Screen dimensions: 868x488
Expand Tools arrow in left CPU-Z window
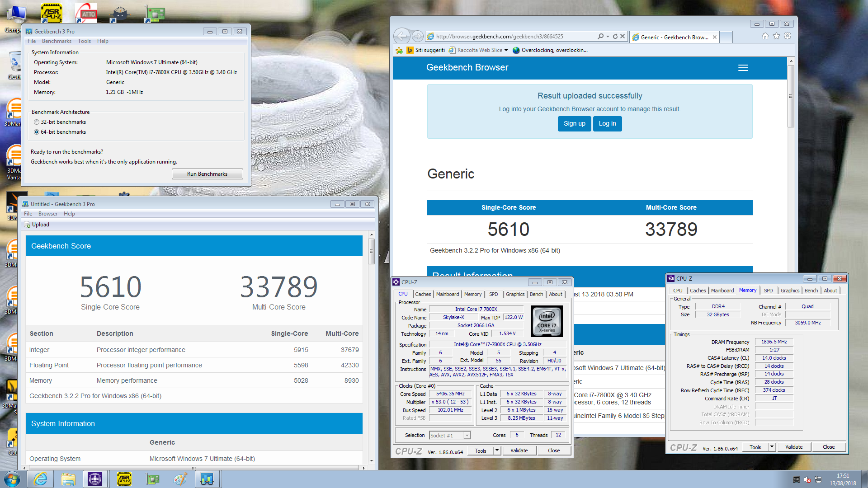click(497, 450)
